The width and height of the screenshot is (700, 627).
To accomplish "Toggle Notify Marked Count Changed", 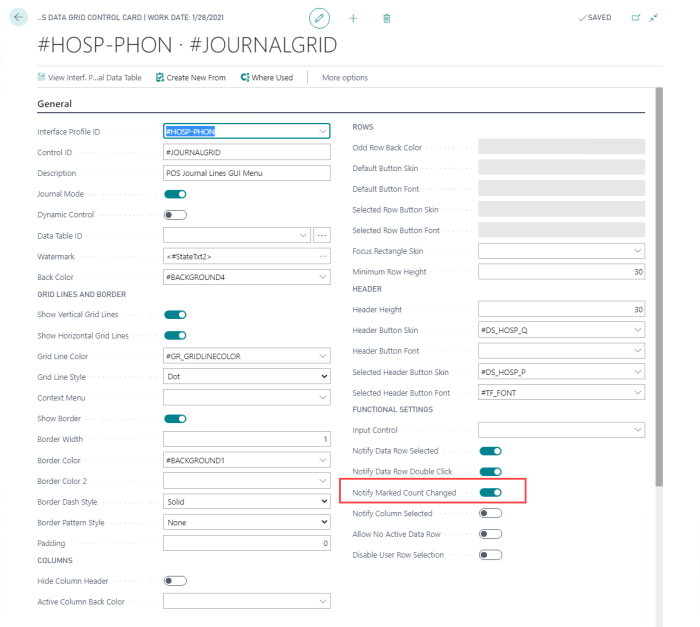I will pyautogui.click(x=490, y=493).
